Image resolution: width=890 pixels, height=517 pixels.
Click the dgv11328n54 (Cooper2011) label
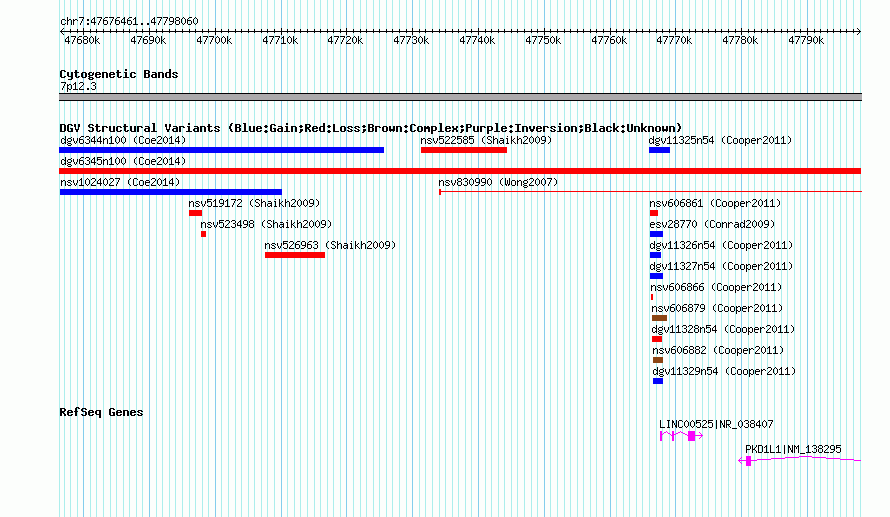pyautogui.click(x=724, y=329)
